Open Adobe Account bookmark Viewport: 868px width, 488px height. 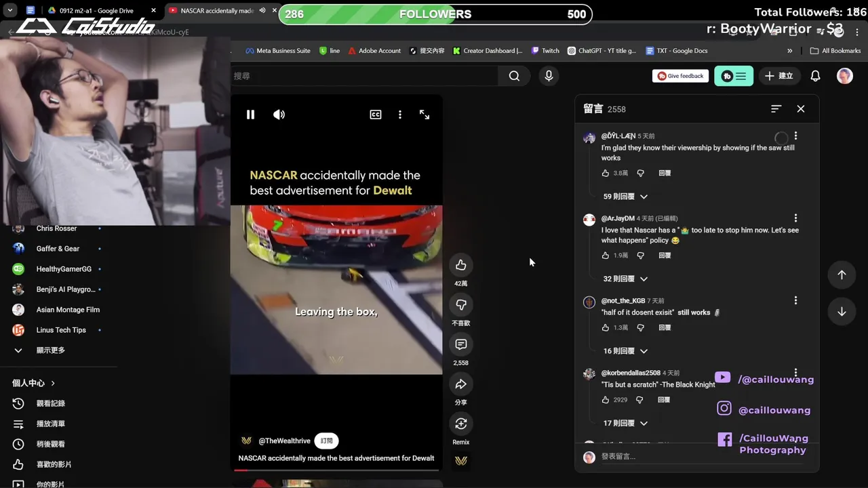[374, 51]
